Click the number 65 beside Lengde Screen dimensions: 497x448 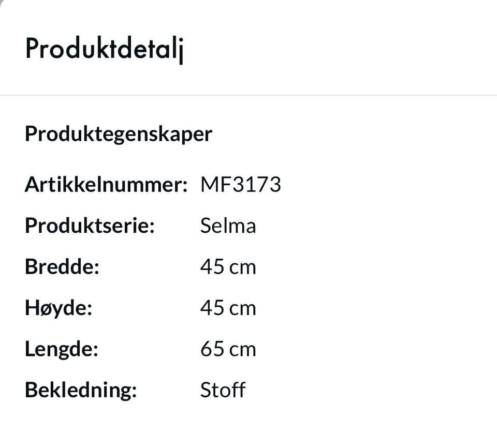(212, 349)
